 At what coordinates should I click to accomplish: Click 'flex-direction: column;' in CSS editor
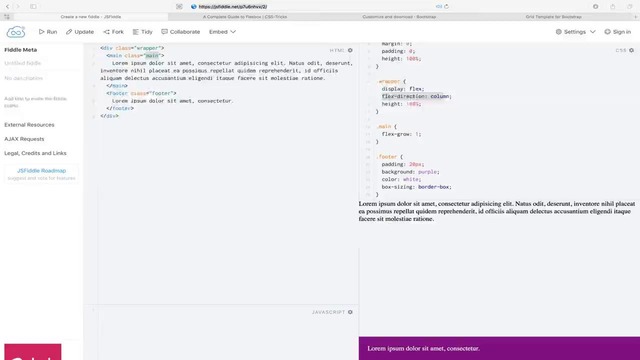click(x=416, y=96)
